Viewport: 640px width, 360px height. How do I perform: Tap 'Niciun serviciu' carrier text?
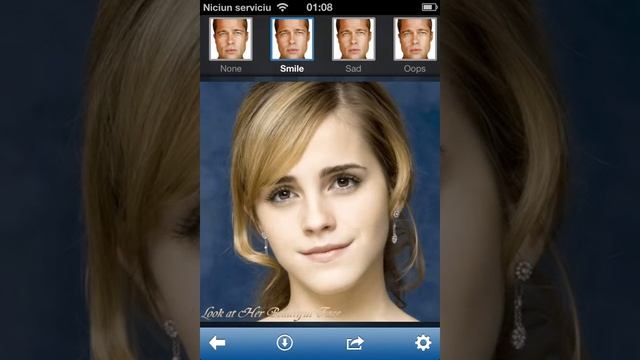point(237,7)
